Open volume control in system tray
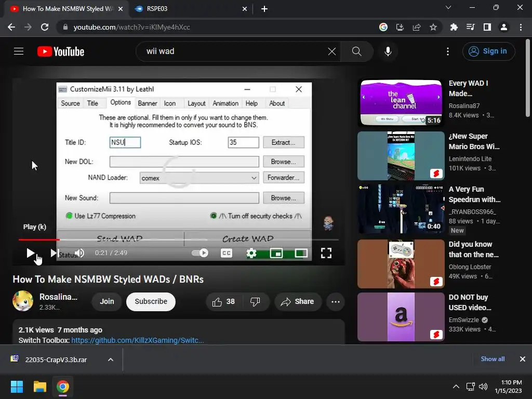The image size is (532, 399). [483, 387]
